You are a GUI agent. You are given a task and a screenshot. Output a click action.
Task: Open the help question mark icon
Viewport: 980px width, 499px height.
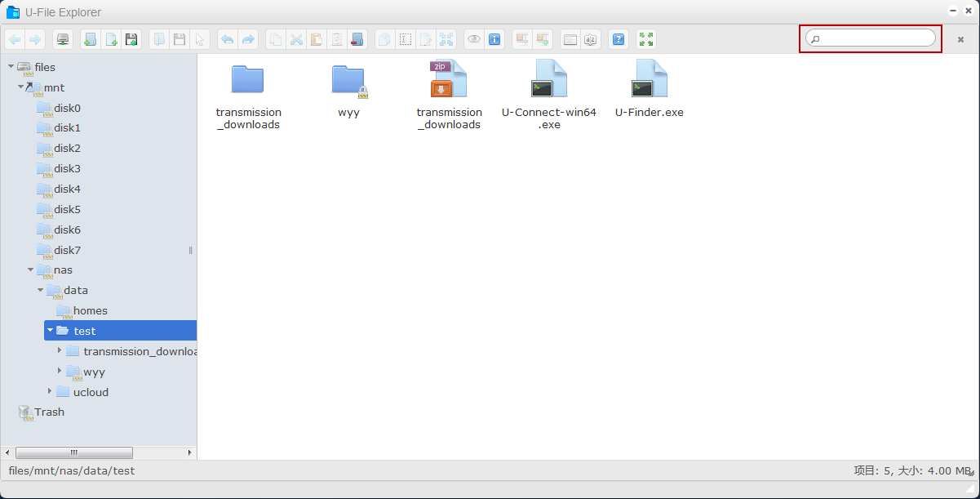pos(619,39)
